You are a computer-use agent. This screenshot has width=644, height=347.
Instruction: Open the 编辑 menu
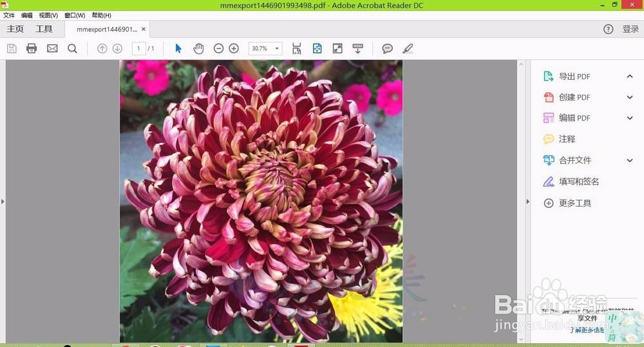[x=26, y=15]
